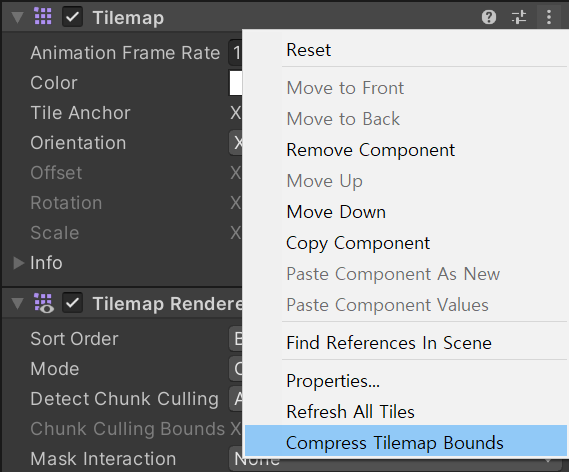Disable the Tilemap component checkbox

[x=72, y=17]
